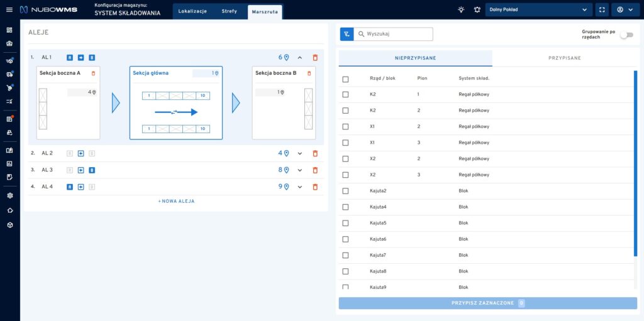
Task: Open the settings gear in left sidebar
Action: pos(9,195)
